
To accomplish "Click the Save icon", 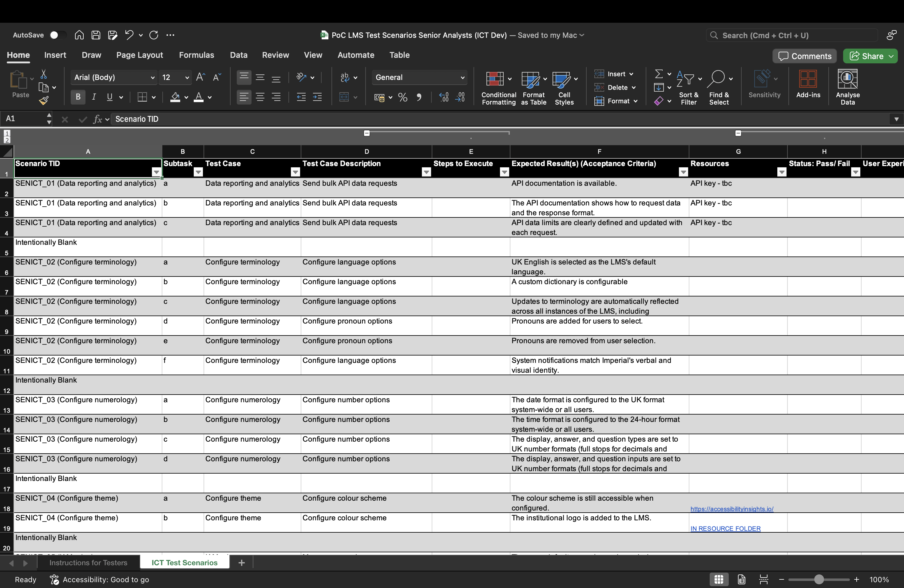I will (x=96, y=35).
